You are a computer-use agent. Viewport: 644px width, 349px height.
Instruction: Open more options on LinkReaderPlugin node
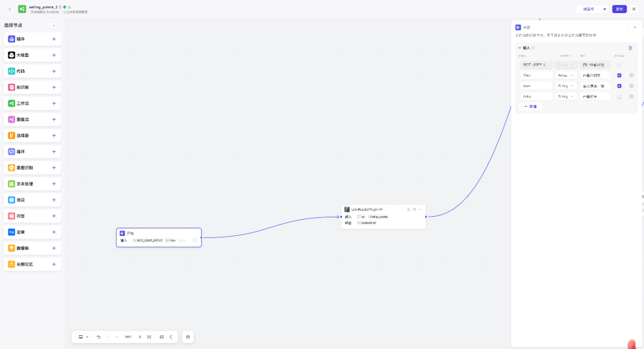pos(420,210)
